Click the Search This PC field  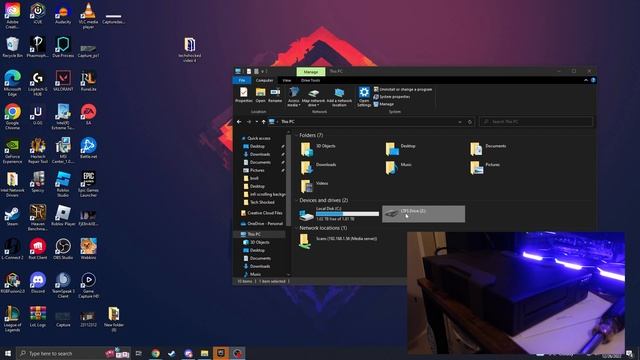click(x=536, y=122)
